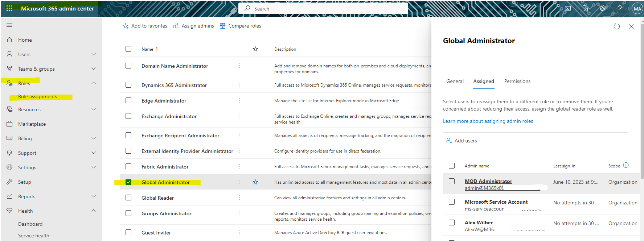Open Role assignments in sidebar
The image size is (644, 241).
coord(38,97)
